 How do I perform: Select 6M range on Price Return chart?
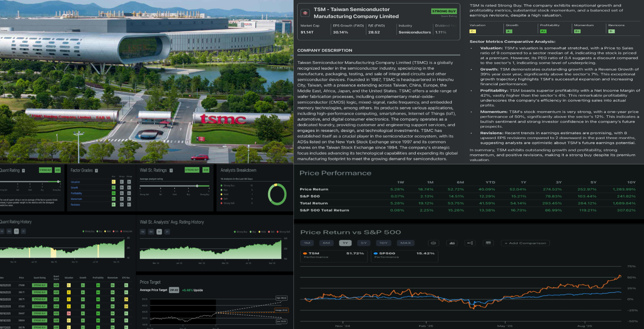click(326, 243)
